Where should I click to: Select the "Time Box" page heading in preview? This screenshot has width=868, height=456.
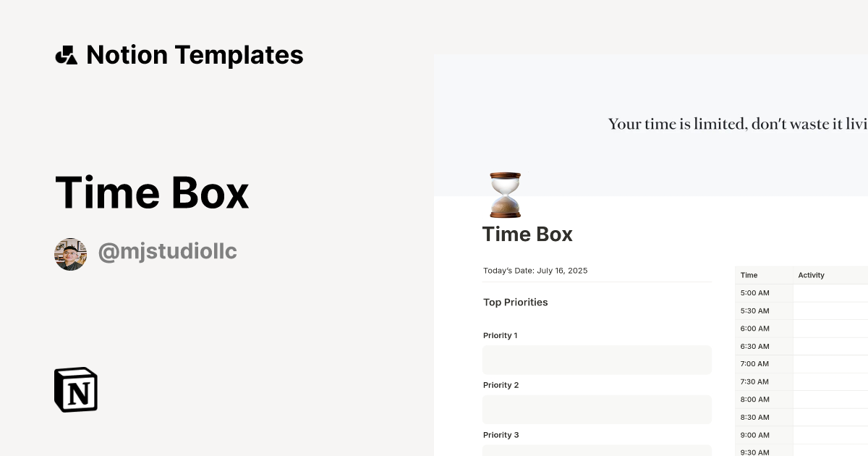527,234
